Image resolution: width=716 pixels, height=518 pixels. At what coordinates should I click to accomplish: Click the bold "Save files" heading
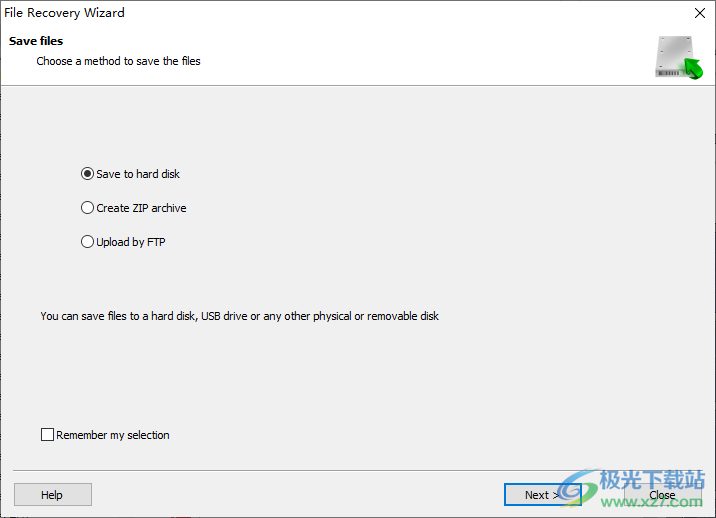36,41
